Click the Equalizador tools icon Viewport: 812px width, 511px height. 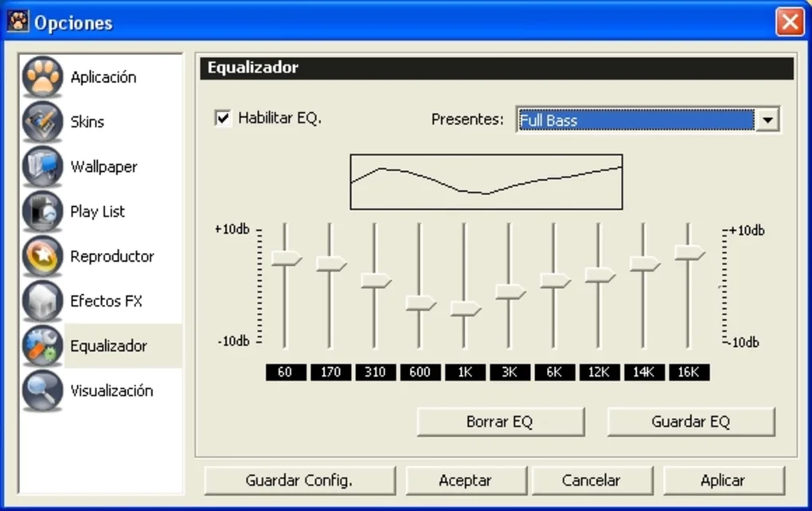[x=42, y=346]
